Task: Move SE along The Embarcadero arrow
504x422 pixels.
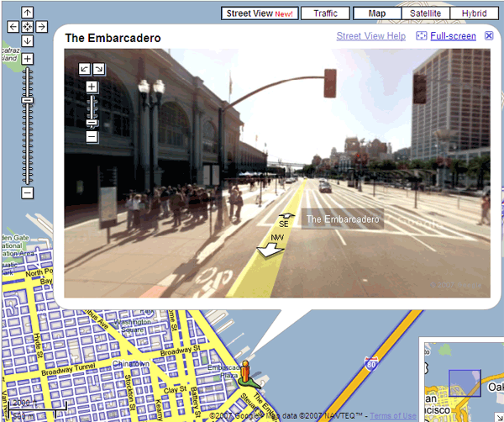Action: coord(286,216)
